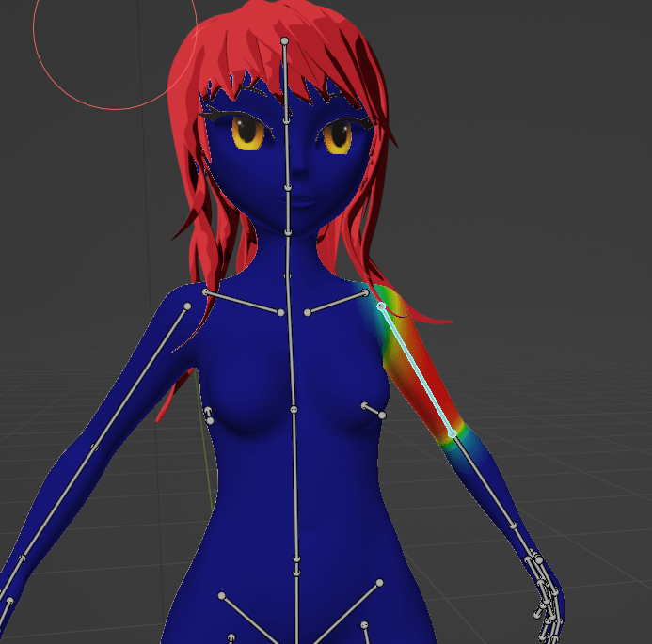This screenshot has height=644, width=652.
Task: Click the head bone tip at top of hair
Action: pos(284,41)
